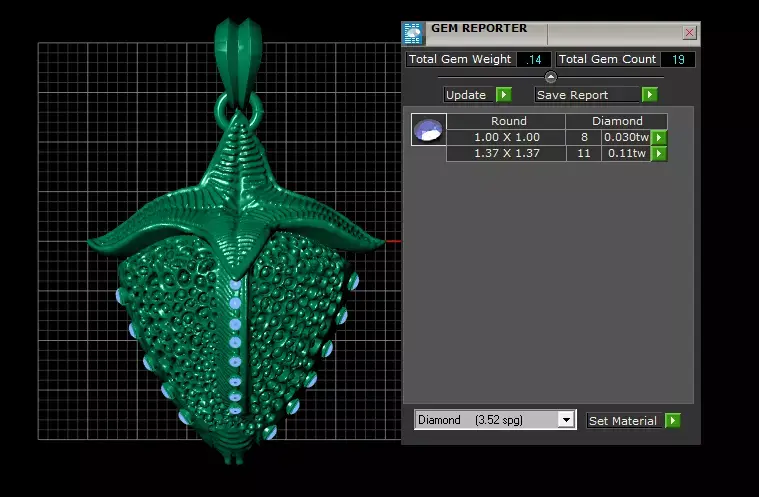Click the Diamond column header
The width and height of the screenshot is (759, 497).
click(617, 121)
